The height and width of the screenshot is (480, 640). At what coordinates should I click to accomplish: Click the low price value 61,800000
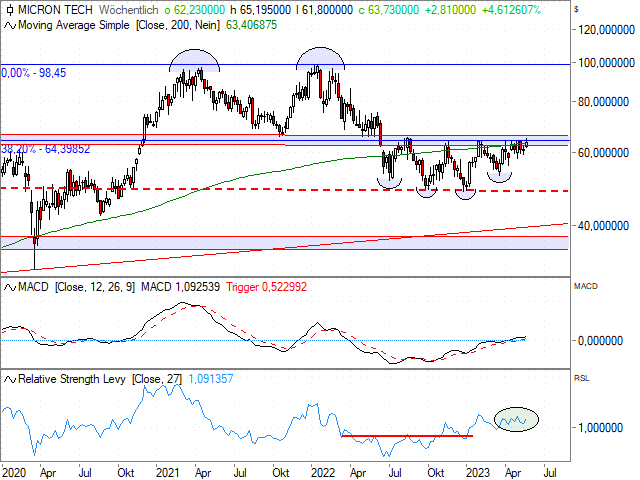click(x=327, y=9)
